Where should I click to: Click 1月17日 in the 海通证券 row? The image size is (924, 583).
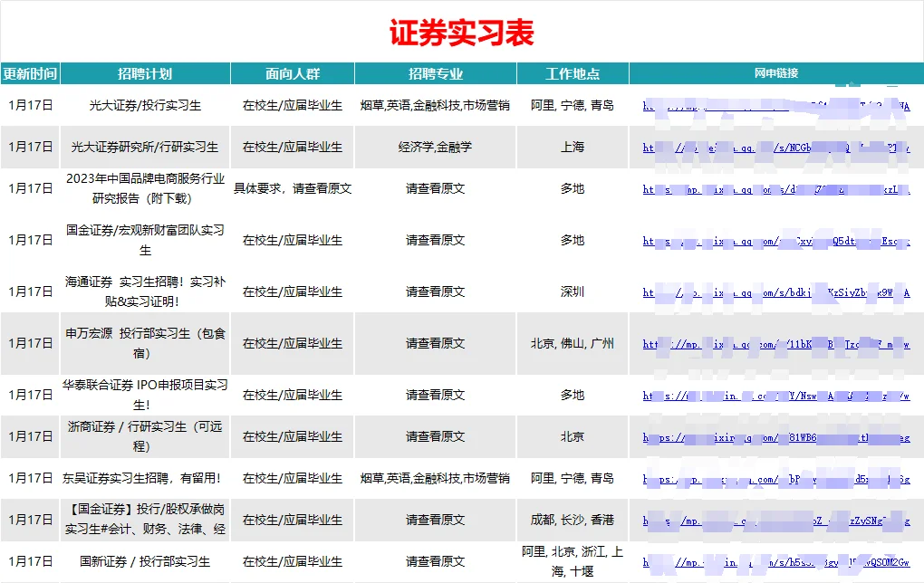pyautogui.click(x=30, y=291)
